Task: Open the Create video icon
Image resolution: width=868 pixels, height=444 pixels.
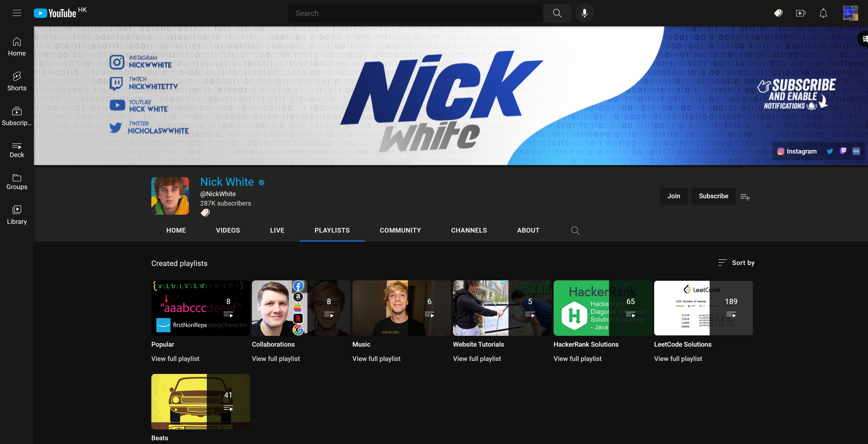Action: 801,13
